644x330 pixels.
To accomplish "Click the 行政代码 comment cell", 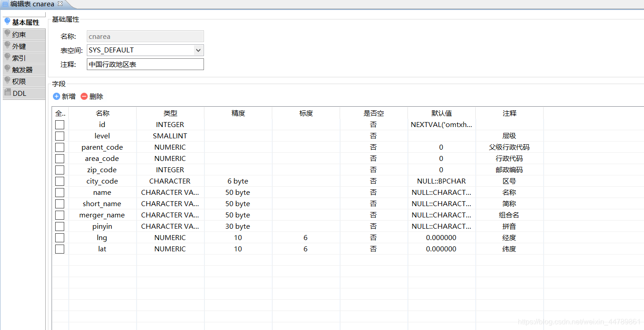I will pos(509,159).
